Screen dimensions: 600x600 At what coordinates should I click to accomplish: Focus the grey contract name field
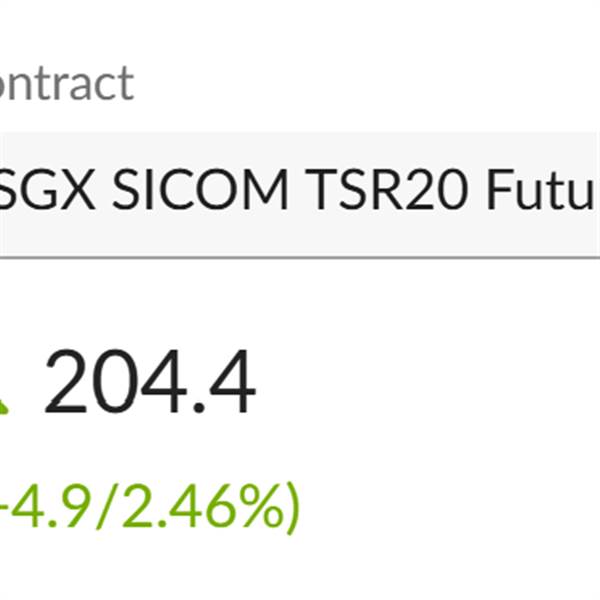(x=300, y=193)
